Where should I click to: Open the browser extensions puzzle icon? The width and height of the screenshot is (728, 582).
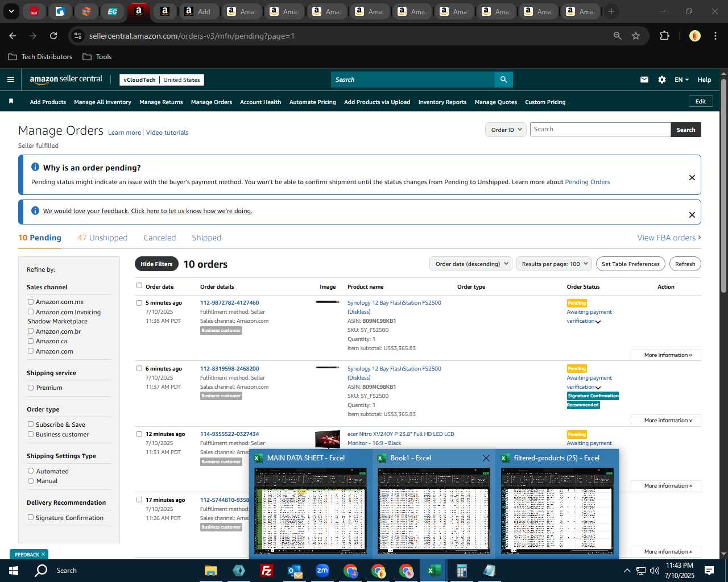click(x=664, y=36)
